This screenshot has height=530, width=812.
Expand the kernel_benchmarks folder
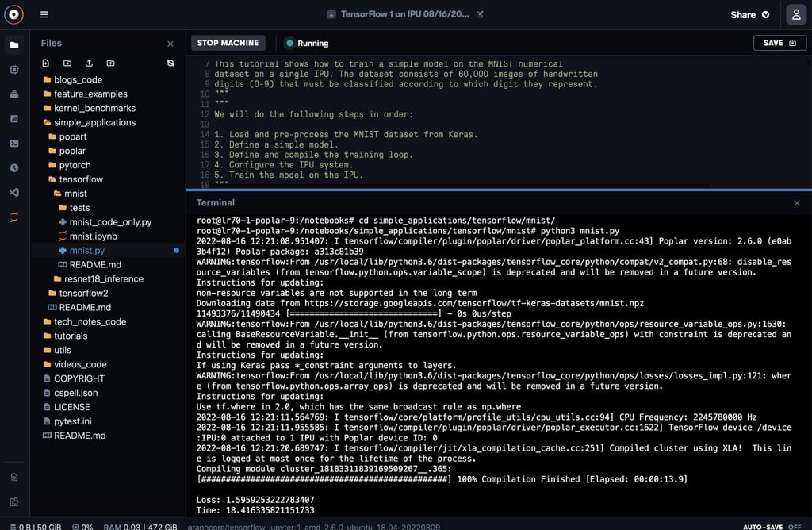(x=90, y=108)
